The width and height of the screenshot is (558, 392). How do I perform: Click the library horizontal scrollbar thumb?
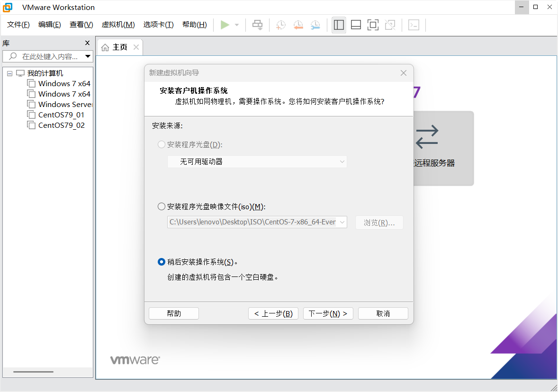[x=34, y=372]
